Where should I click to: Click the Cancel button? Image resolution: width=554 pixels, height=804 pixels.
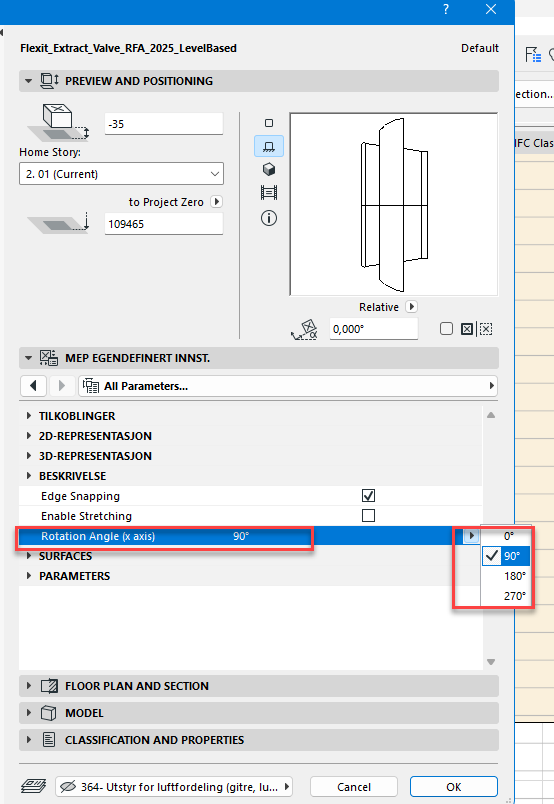point(354,787)
